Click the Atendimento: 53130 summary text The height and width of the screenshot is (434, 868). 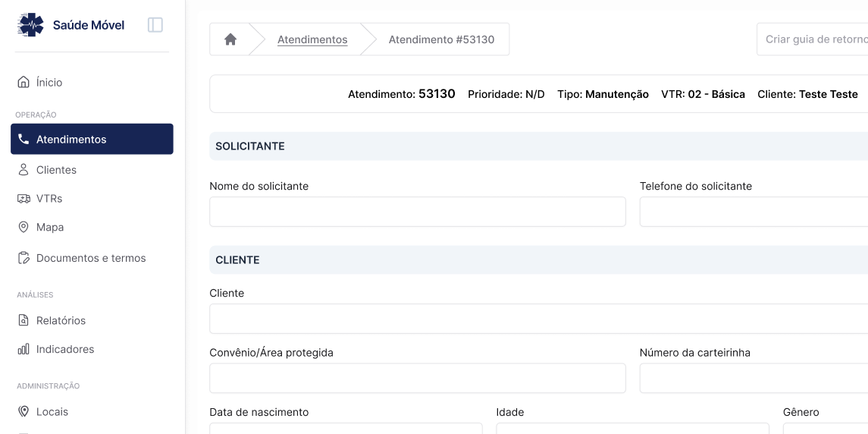click(401, 94)
